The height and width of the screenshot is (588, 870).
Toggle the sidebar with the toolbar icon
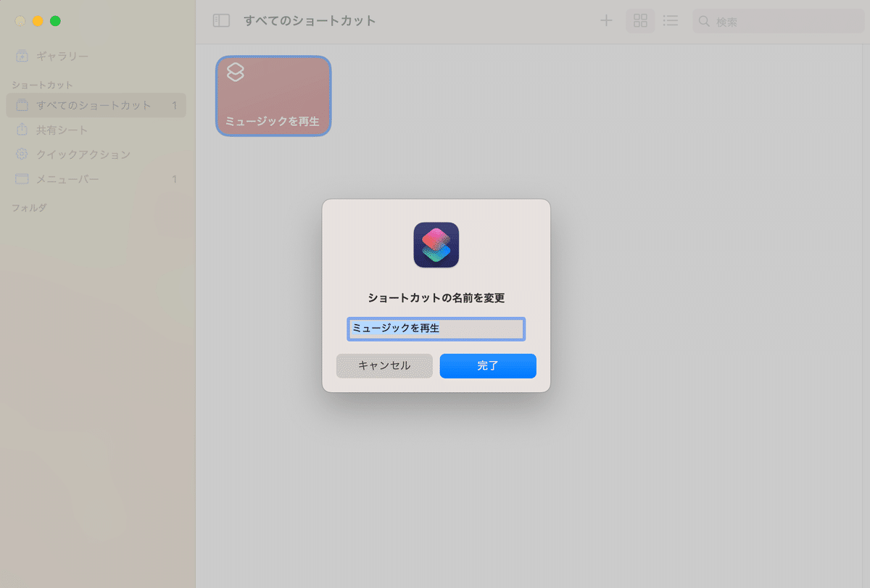coord(221,21)
